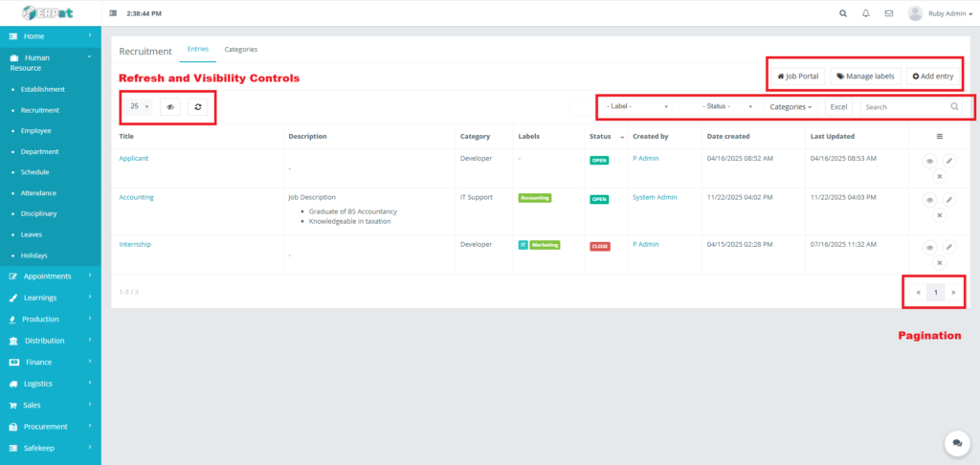This screenshot has width=980, height=465.
Task: Switch to the Categories tab
Action: (240, 49)
